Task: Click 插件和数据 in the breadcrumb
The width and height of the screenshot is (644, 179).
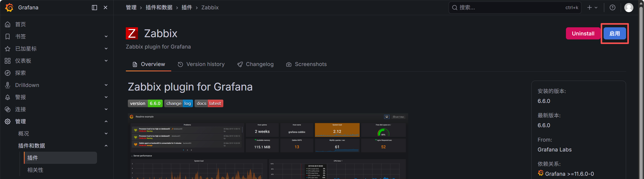Action: pos(159,8)
